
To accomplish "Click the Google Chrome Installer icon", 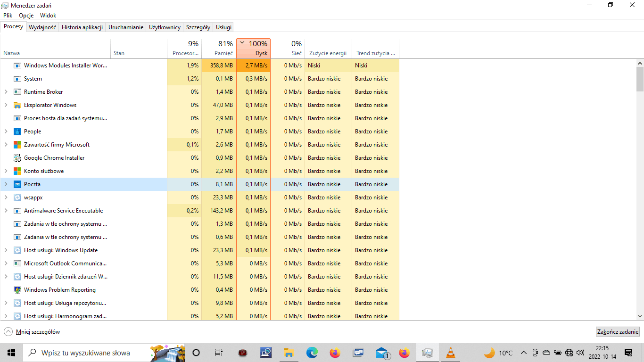I will click(x=17, y=158).
